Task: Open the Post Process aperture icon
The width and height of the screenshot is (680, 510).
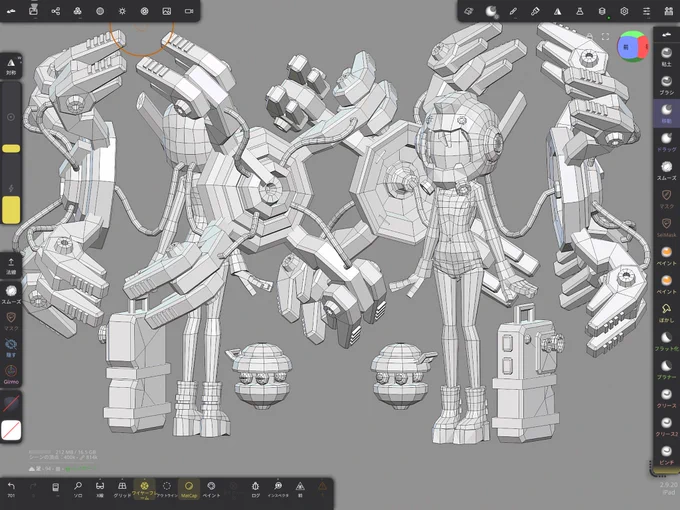Action: coord(144,11)
